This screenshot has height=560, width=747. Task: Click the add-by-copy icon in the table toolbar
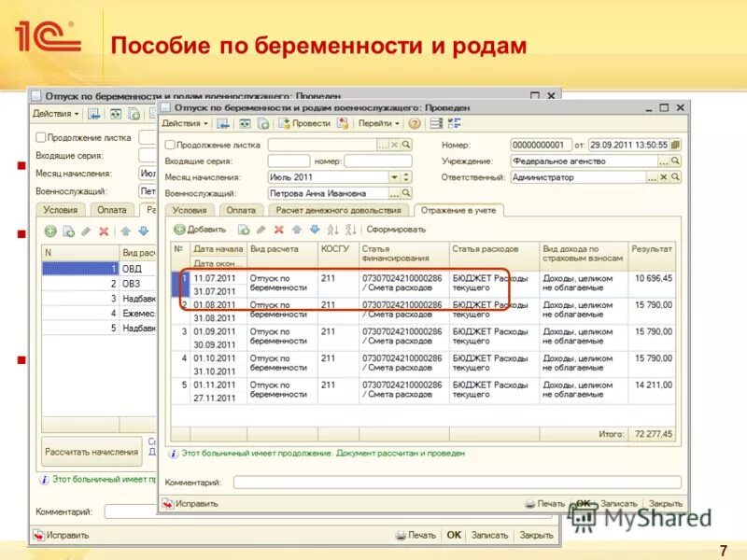243,229
